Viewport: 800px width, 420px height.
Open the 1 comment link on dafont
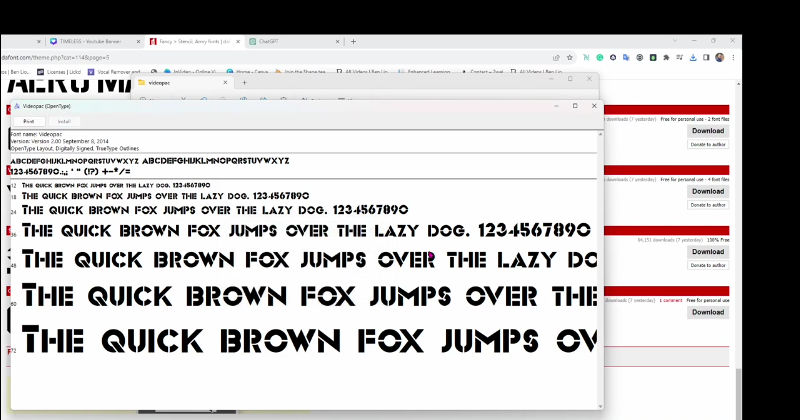pos(670,301)
